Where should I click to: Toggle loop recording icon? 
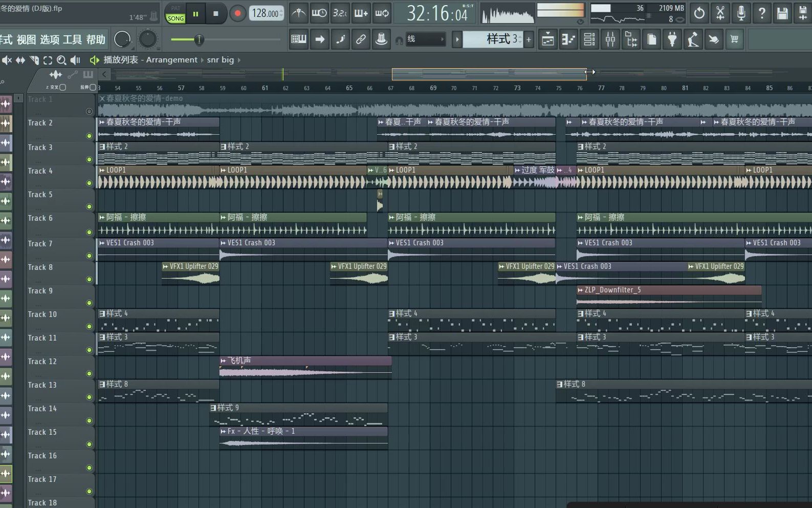point(382,13)
